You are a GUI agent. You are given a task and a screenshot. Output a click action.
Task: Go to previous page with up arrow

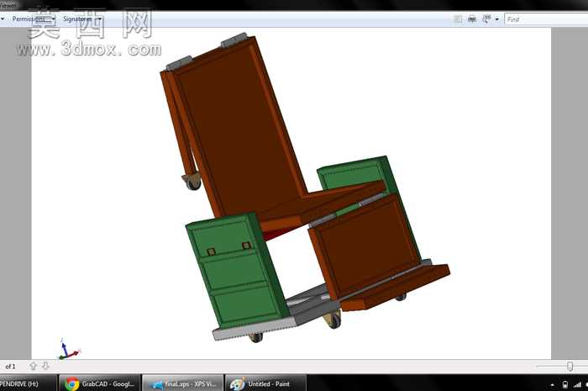click(33, 366)
